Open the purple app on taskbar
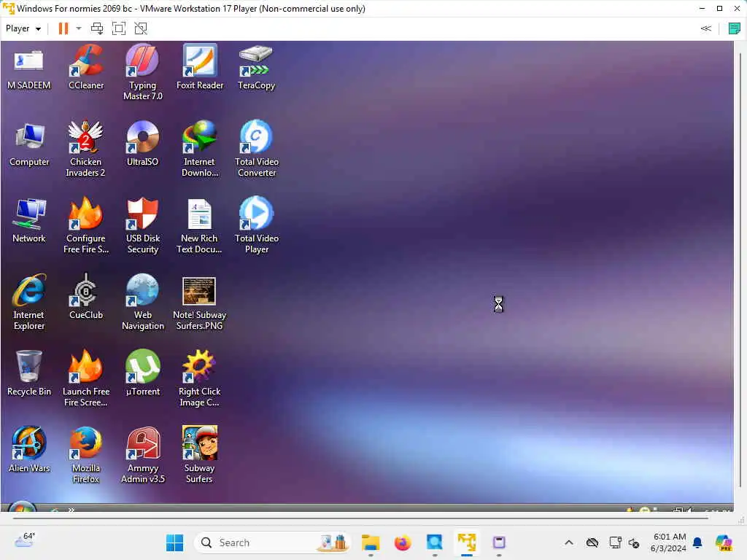747x560 pixels. (x=499, y=542)
